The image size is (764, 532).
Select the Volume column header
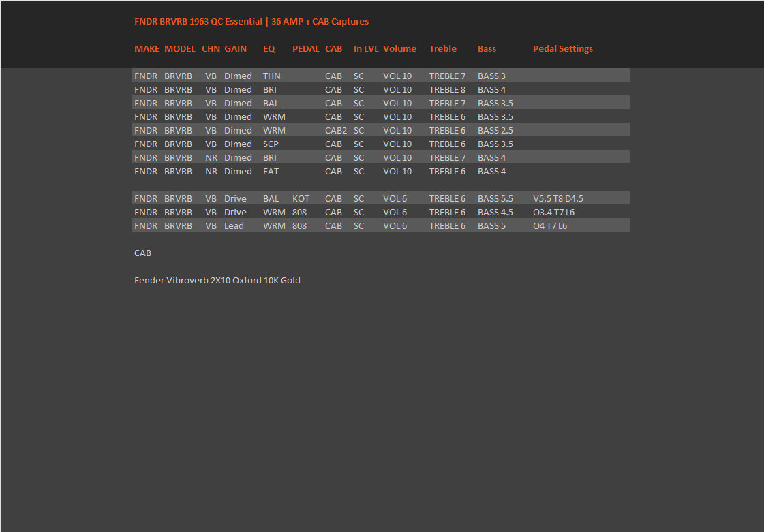click(399, 49)
